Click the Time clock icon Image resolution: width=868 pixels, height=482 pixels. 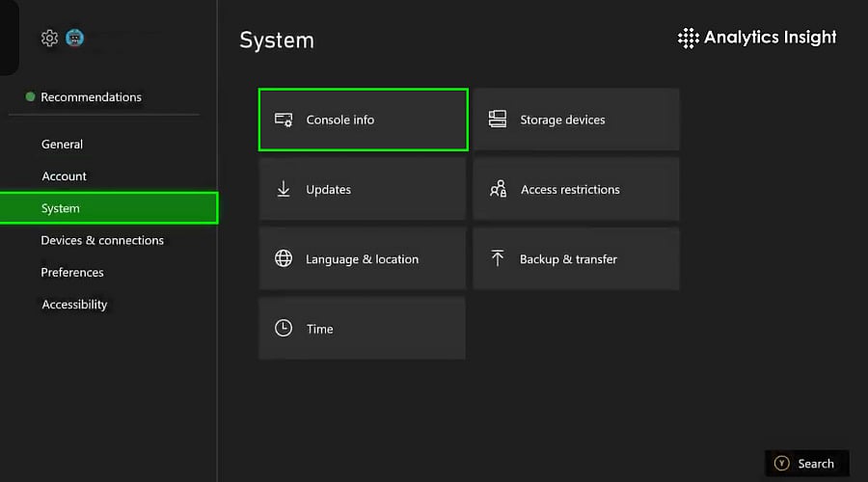284,328
